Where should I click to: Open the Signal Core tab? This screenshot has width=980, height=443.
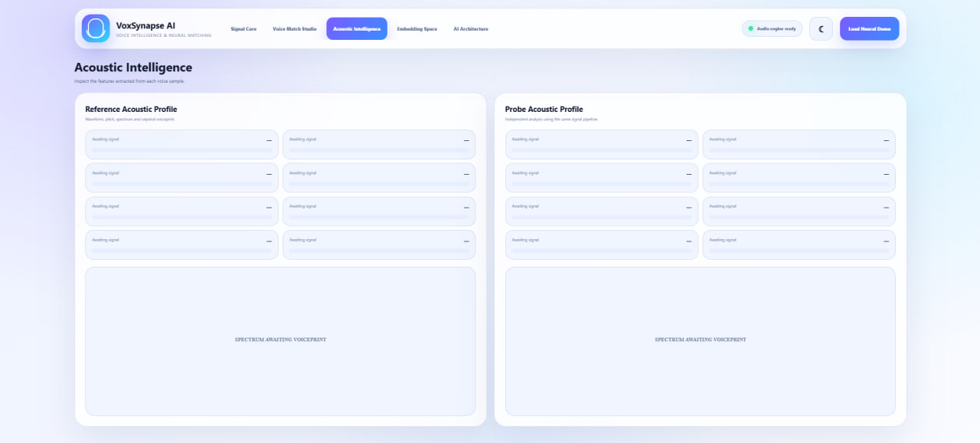(x=243, y=28)
